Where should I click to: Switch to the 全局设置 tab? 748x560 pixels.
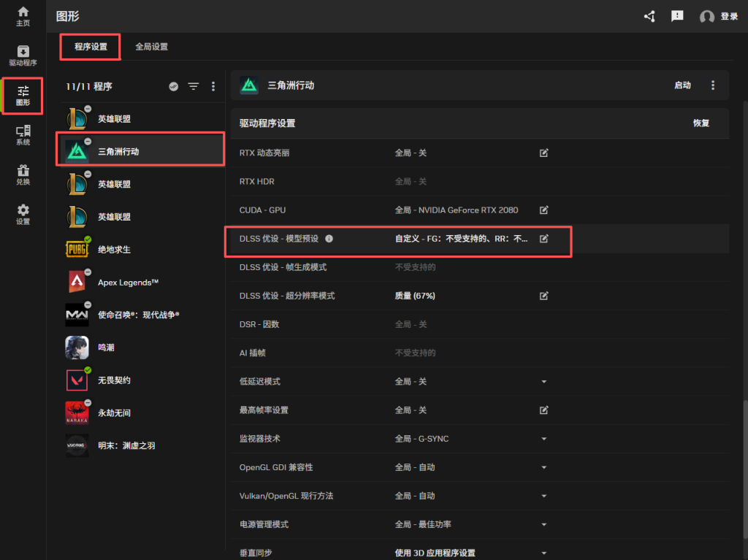coord(151,47)
